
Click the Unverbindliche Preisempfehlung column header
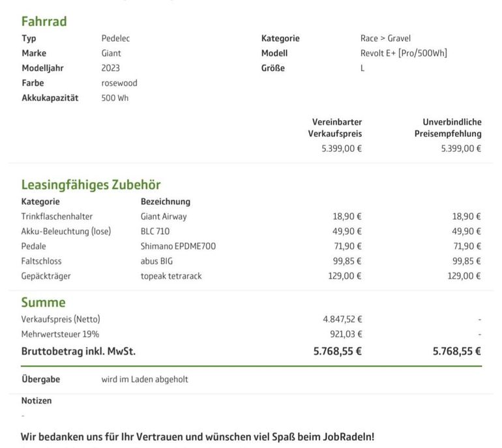click(x=448, y=128)
